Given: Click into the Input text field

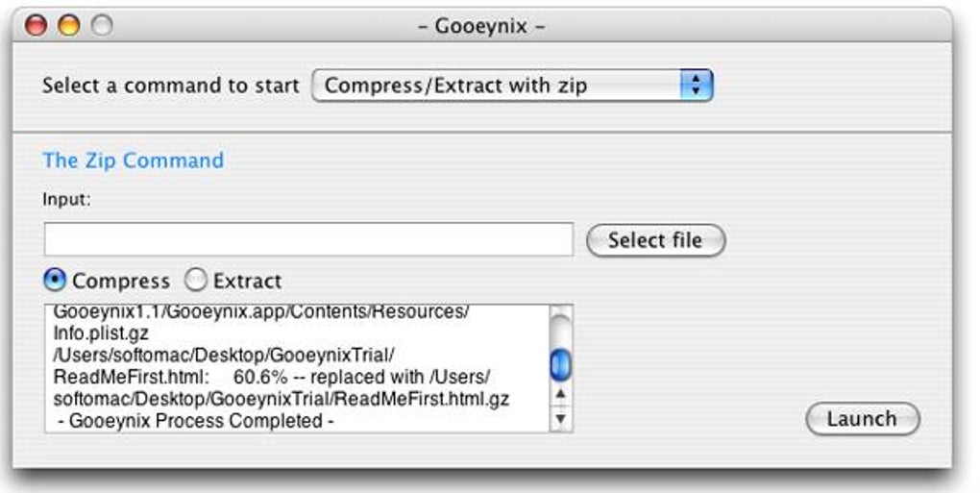Looking at the screenshot, I should pos(308,239).
